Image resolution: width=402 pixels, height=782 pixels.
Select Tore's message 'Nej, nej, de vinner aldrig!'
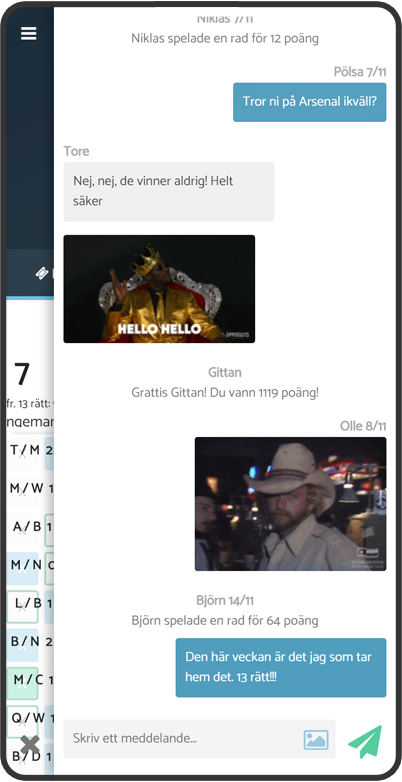[x=169, y=191]
